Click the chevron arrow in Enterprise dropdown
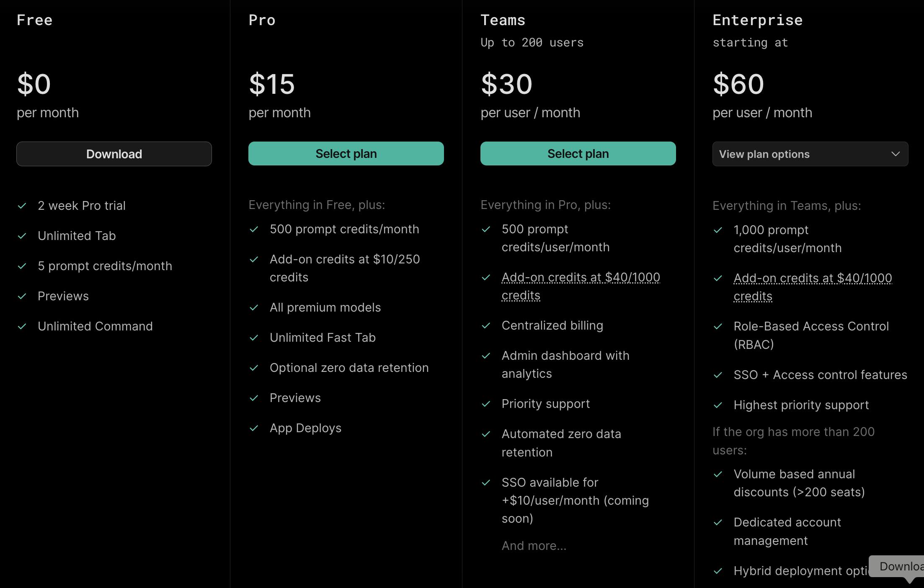The height and width of the screenshot is (588, 924). pos(896,154)
